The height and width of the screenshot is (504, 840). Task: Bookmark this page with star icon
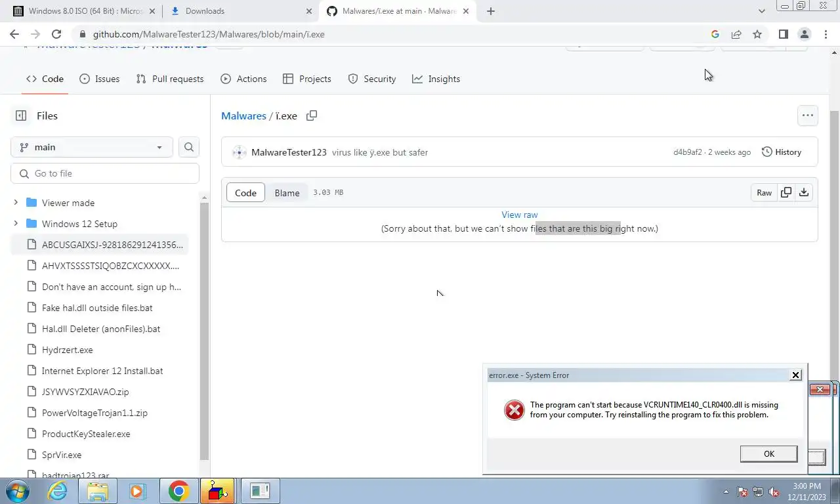pos(757,34)
